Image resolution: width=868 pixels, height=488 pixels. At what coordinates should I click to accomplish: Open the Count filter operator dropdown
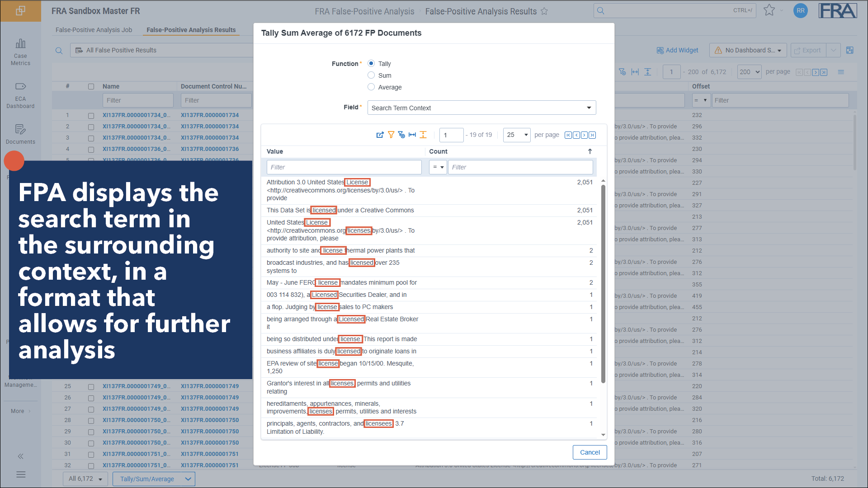pyautogui.click(x=438, y=167)
